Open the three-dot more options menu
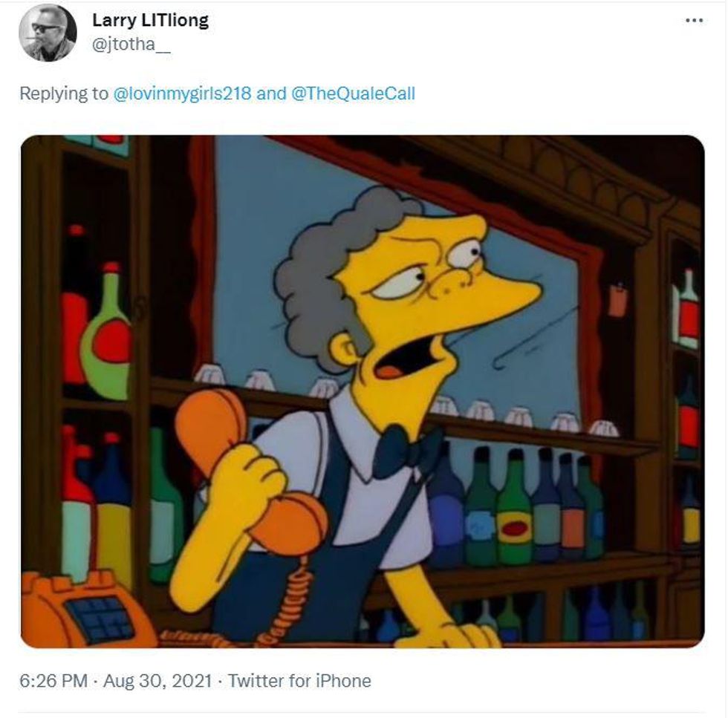This screenshot has height=718, width=728. coord(694,21)
